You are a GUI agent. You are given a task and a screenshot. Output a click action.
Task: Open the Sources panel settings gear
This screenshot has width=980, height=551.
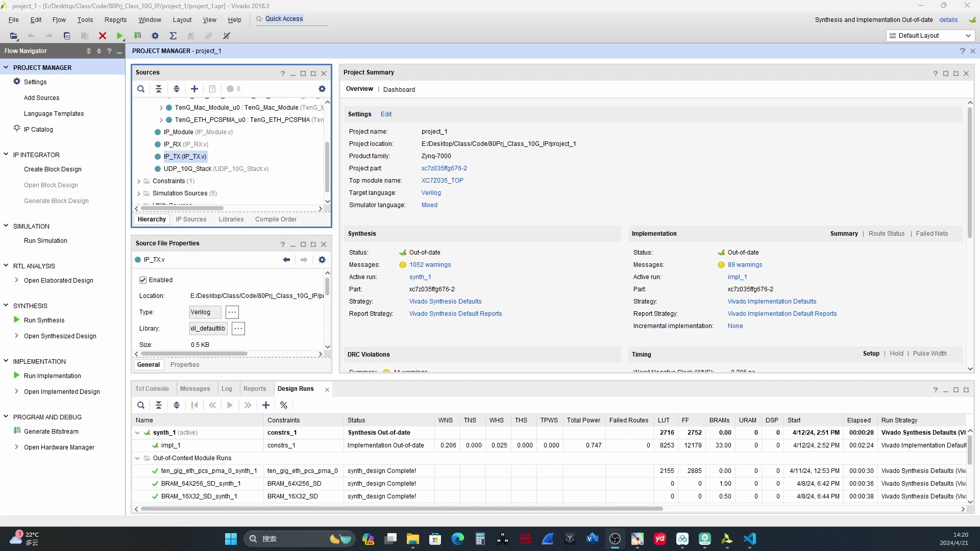322,89
